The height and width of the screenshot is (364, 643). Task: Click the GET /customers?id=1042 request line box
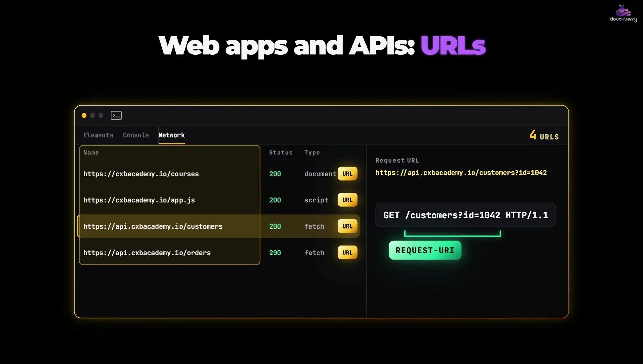466,215
